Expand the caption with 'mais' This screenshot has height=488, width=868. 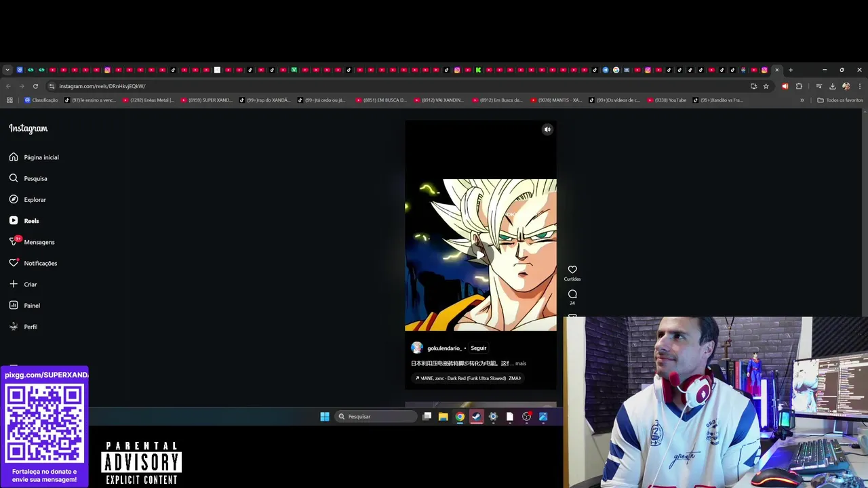521,363
